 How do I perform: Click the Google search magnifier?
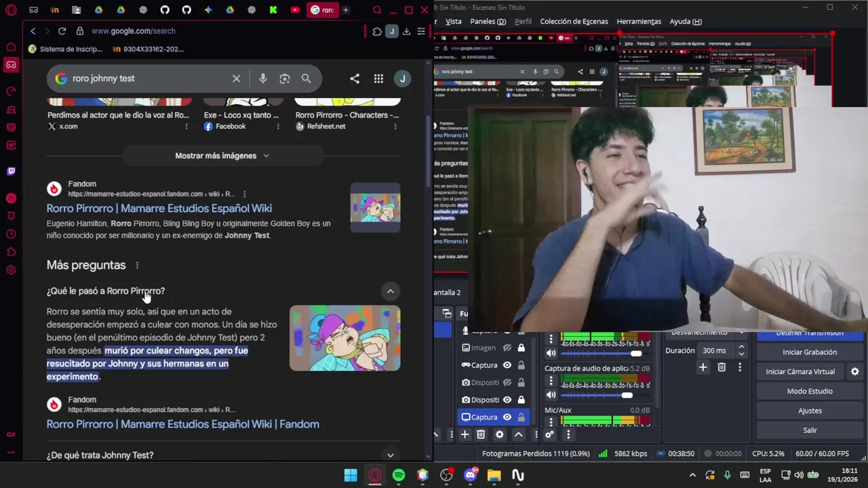306,79
